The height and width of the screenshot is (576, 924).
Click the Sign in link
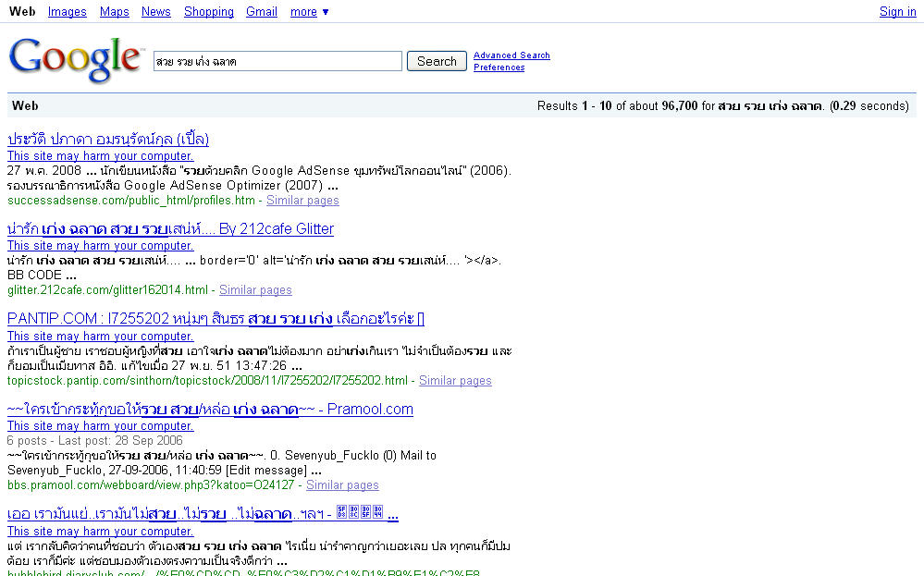(x=897, y=12)
